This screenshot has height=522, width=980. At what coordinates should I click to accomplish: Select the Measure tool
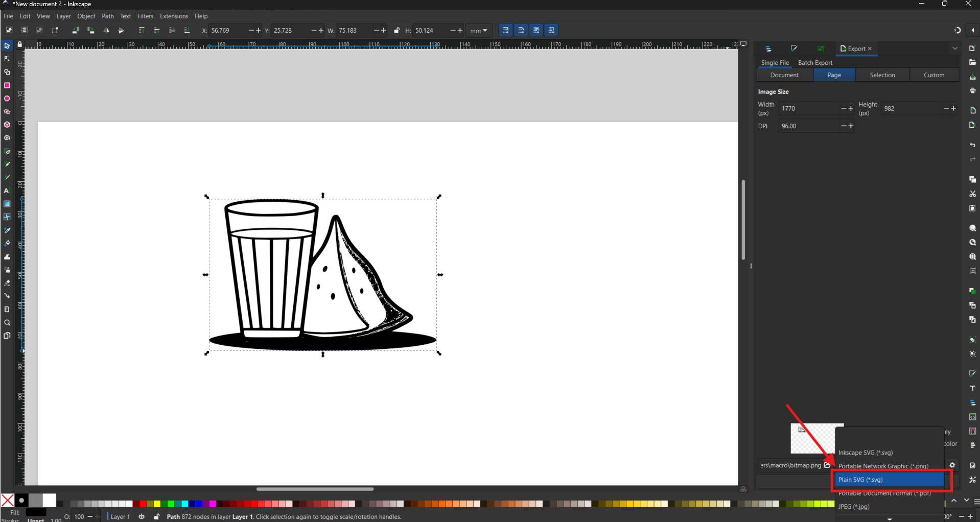(x=7, y=310)
